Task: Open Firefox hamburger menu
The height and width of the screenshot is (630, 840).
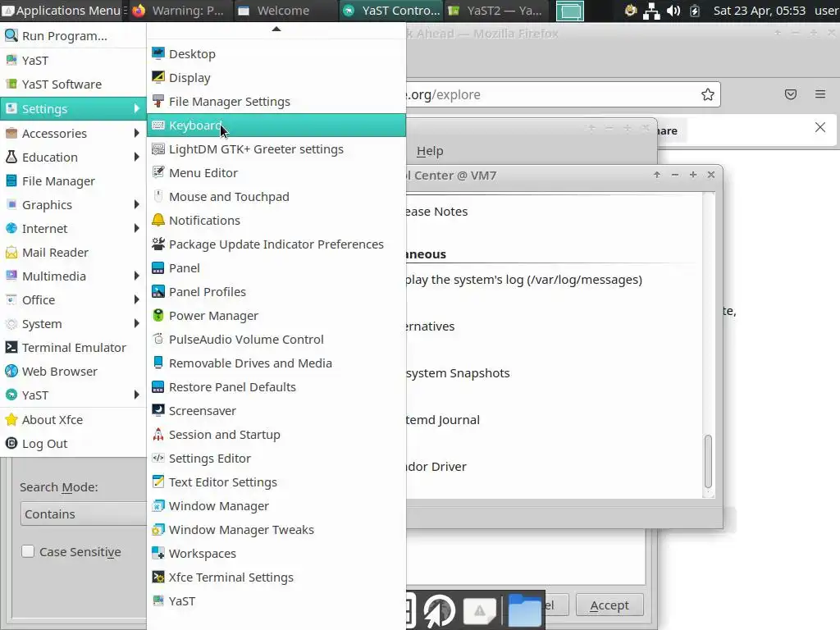Action: 820,94
